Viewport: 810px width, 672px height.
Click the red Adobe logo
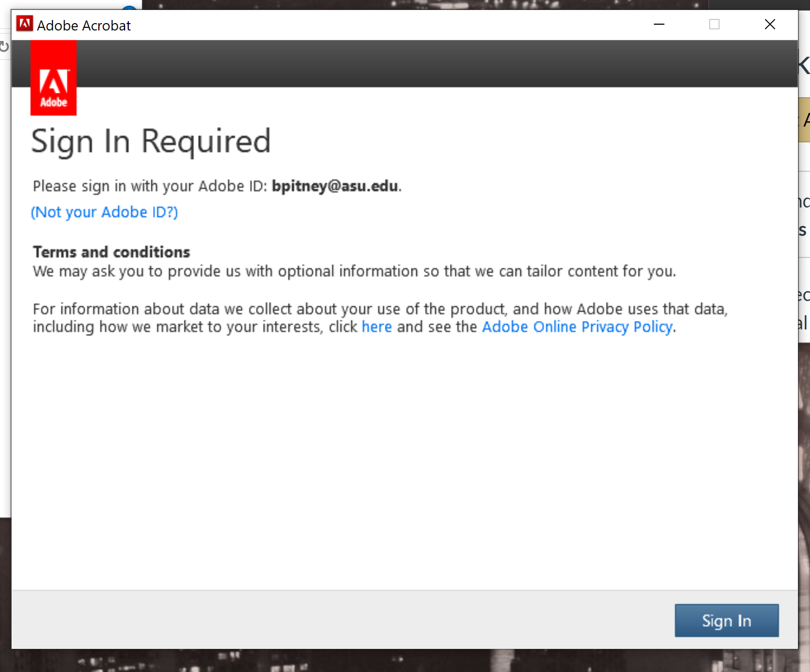click(54, 78)
